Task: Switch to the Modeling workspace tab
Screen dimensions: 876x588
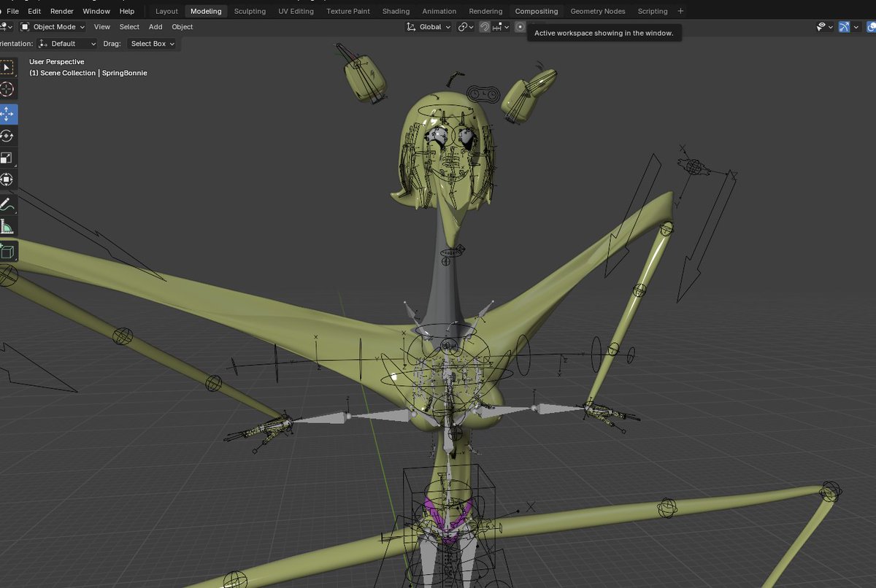Action: 206,11
